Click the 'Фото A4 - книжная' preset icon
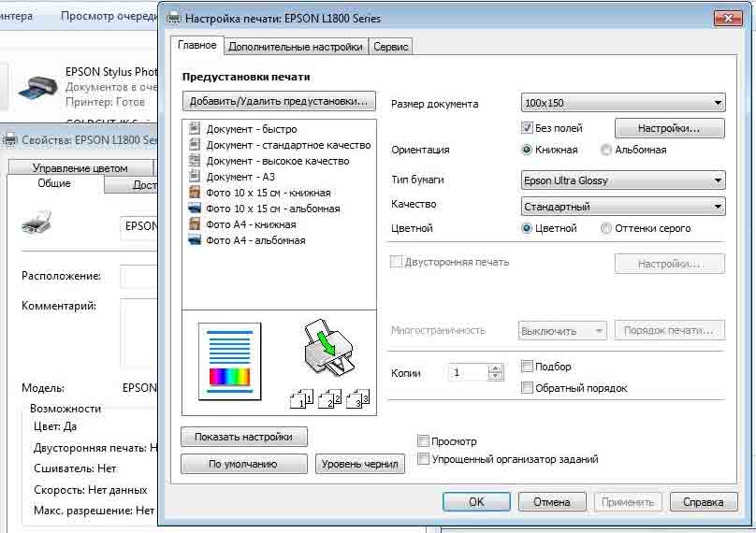 pos(195,224)
